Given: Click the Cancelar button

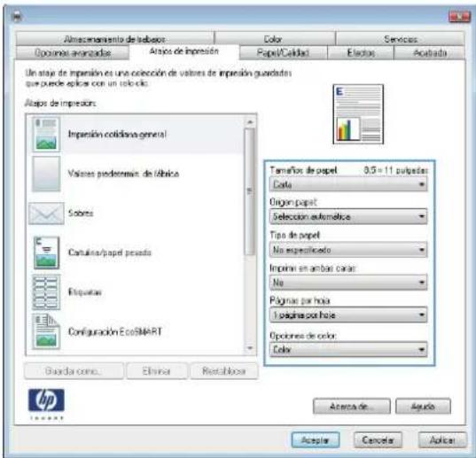Looking at the screenshot, I should click(378, 440).
